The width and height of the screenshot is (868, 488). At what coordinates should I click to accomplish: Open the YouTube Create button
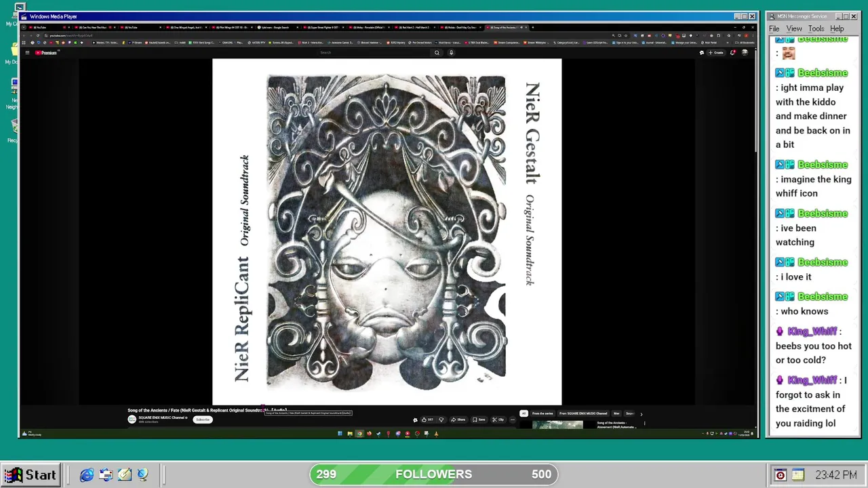[717, 52]
